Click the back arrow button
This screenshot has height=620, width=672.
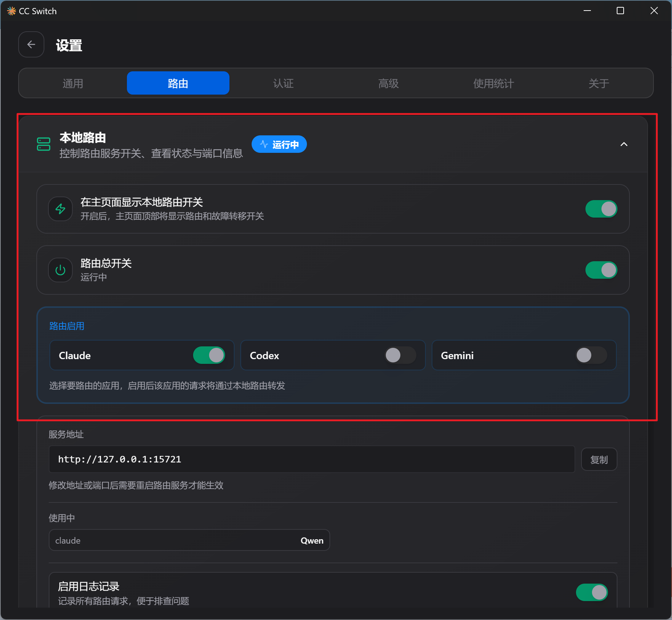click(x=31, y=44)
